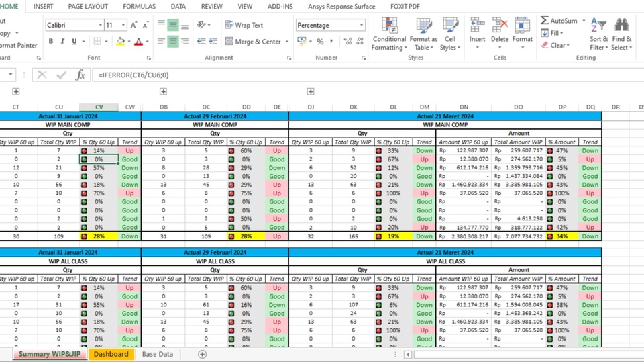Open the REVIEW ribbon tab
Image resolution: width=644 pixels, height=362 pixels.
click(x=211, y=7)
